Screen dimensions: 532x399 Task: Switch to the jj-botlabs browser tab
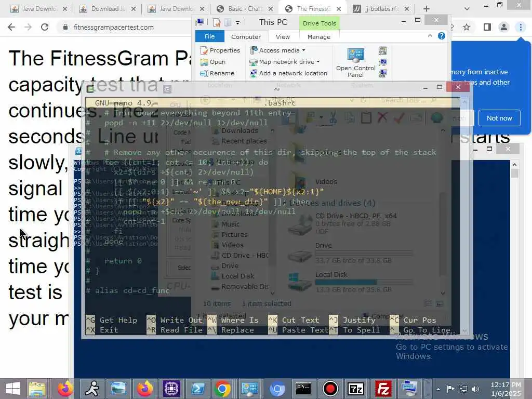click(x=381, y=9)
